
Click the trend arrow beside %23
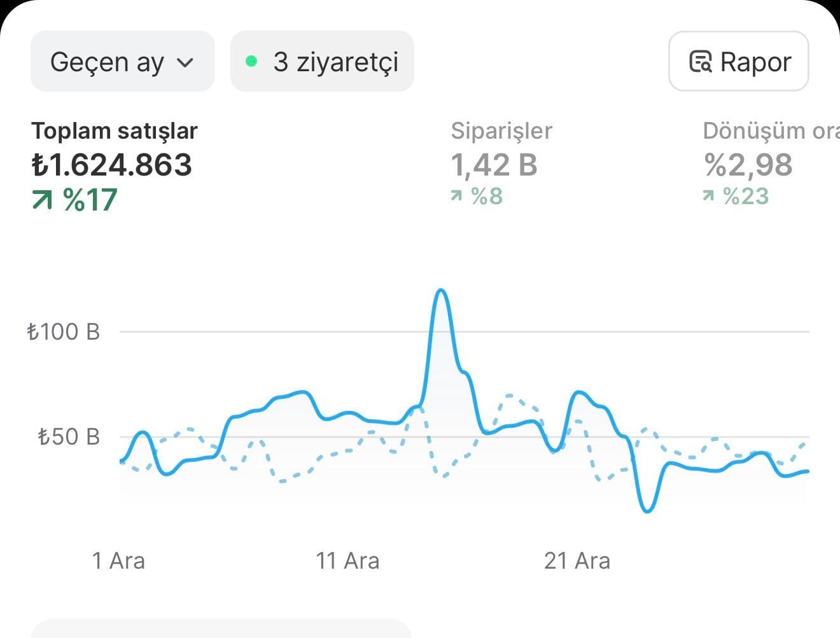point(708,196)
